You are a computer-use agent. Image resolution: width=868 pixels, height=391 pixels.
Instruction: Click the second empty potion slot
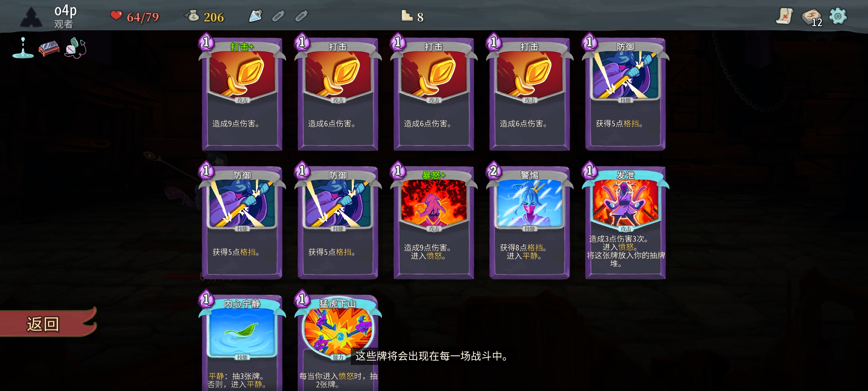point(301,16)
